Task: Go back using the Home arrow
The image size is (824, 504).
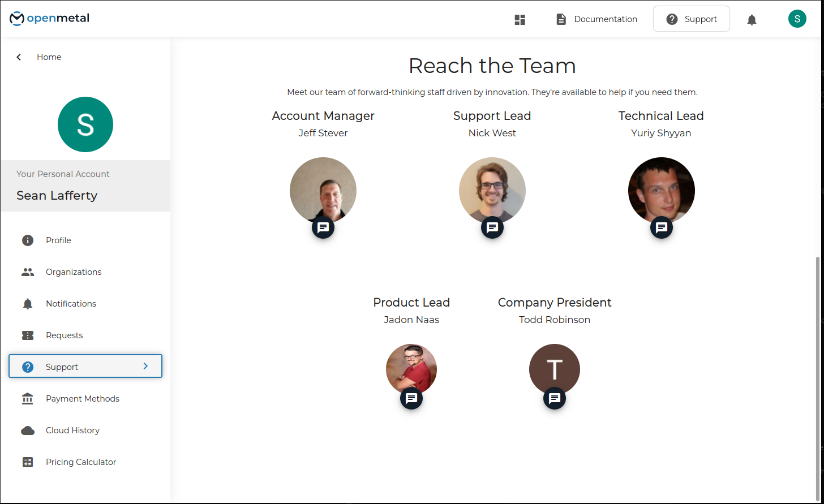Action: point(19,57)
